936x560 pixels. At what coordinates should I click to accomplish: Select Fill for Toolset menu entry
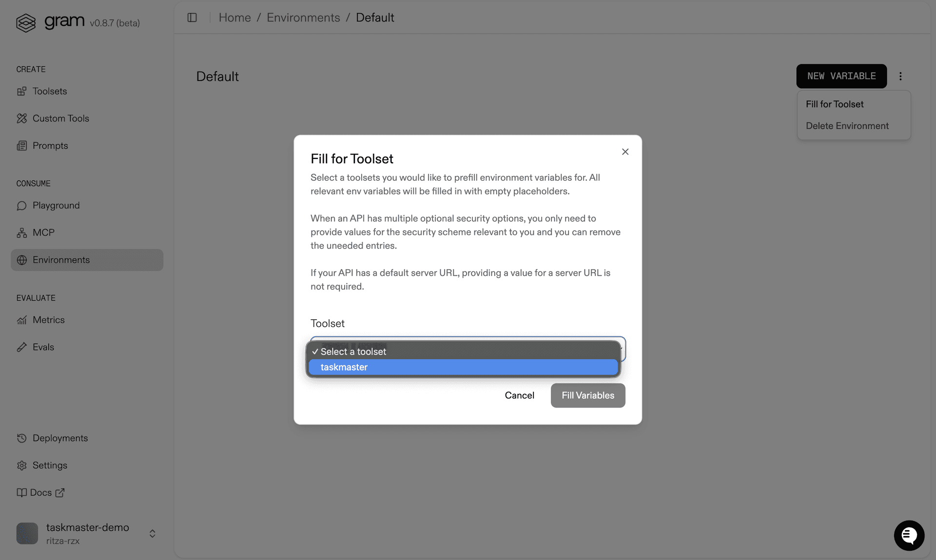(834, 104)
